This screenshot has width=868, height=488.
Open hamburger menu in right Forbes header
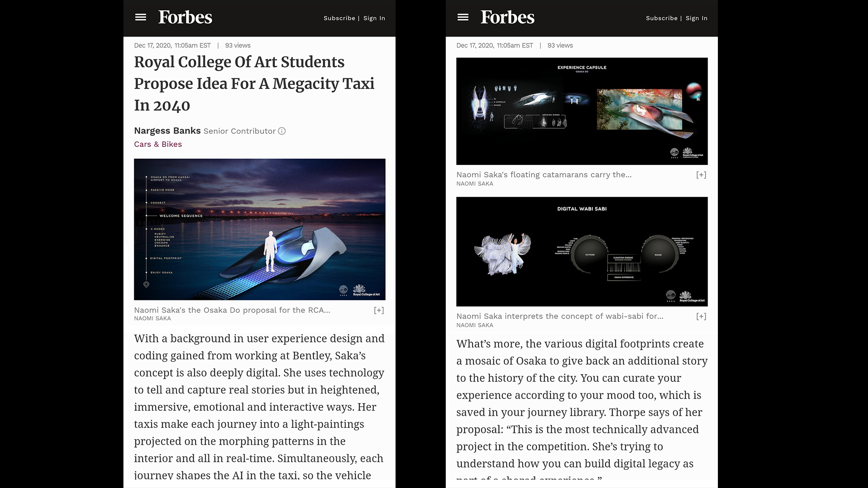tap(463, 18)
